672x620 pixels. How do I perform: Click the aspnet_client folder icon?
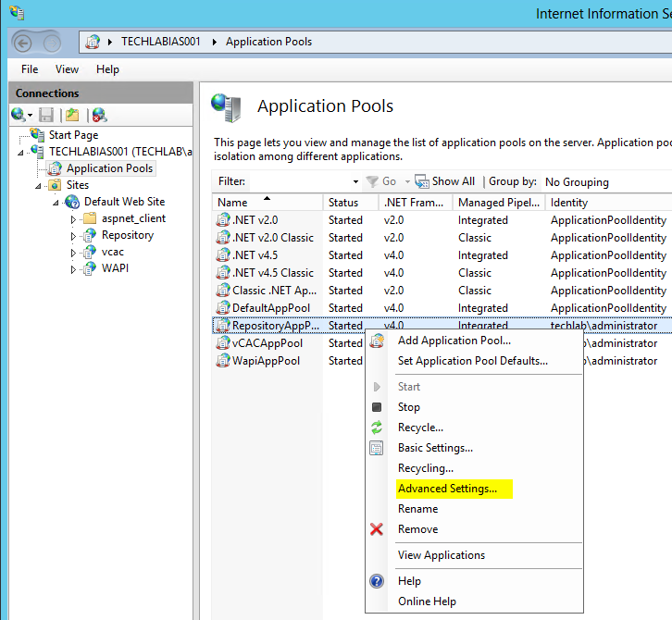tap(90, 218)
